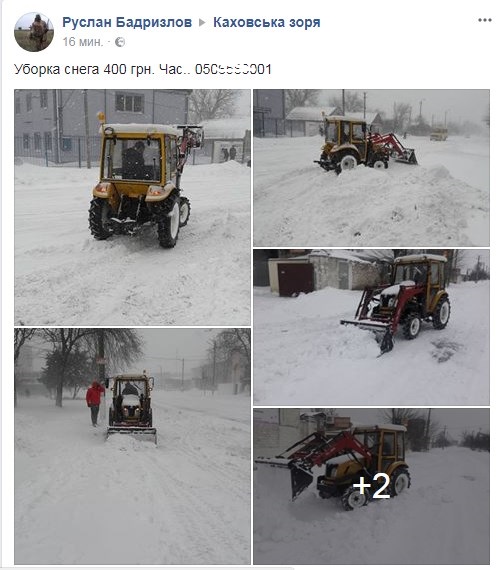Open photo of tractor near garage door
Viewport: 499px width, 570px height.
tap(371, 327)
